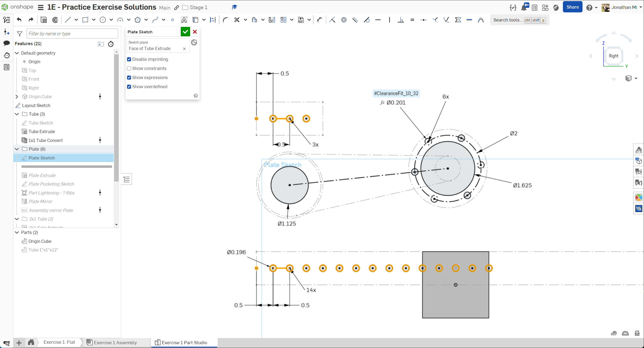Toggle Show overdefined checkbox
Screen dimensions: 644x348
(x=129, y=87)
